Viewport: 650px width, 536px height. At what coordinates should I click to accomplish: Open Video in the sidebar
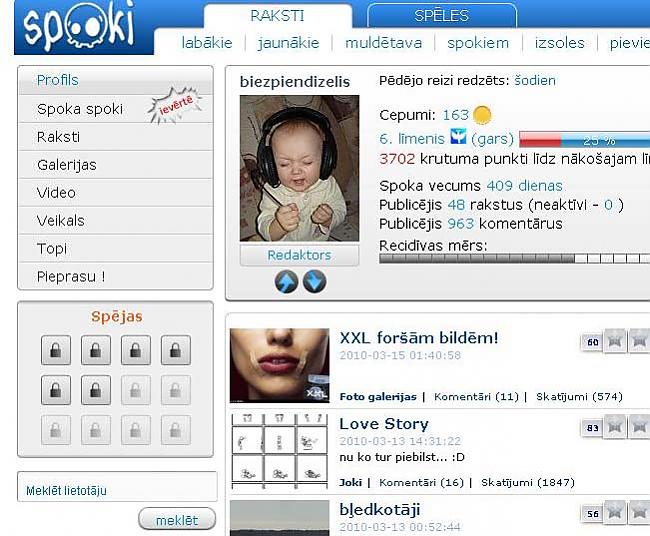click(x=116, y=193)
